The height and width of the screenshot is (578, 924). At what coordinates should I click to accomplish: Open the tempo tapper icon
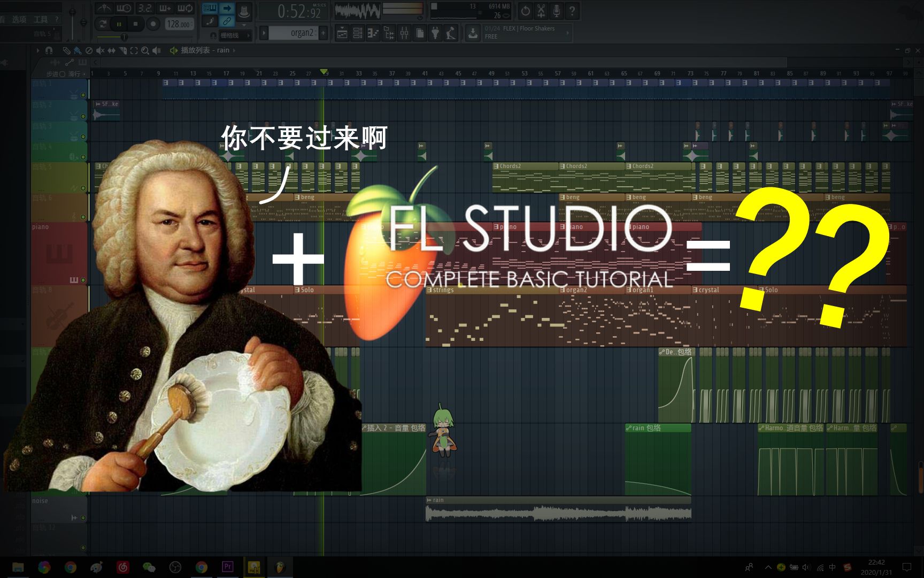pos(451,34)
